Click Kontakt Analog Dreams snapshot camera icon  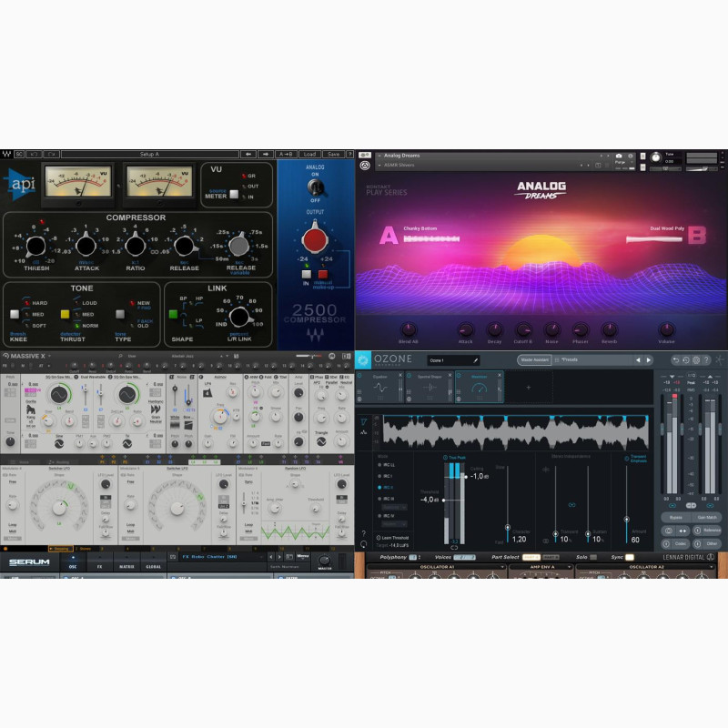click(x=619, y=156)
